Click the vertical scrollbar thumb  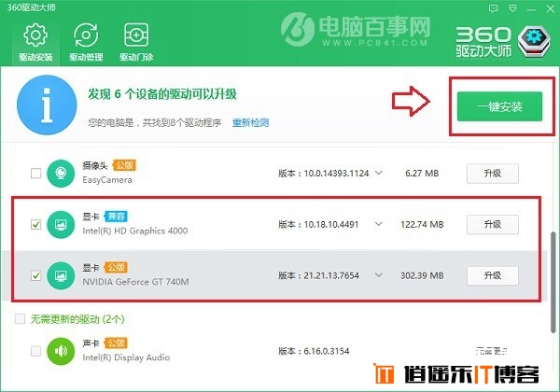(553, 282)
